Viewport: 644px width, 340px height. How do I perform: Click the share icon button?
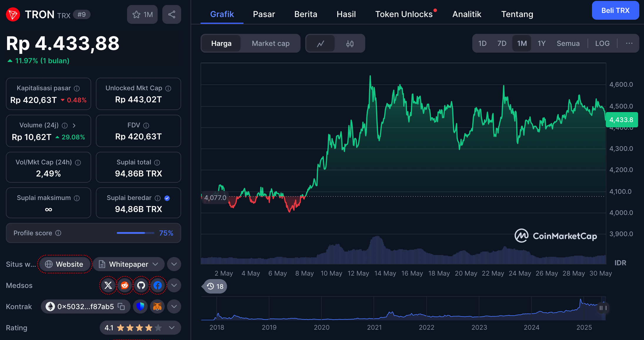(172, 14)
